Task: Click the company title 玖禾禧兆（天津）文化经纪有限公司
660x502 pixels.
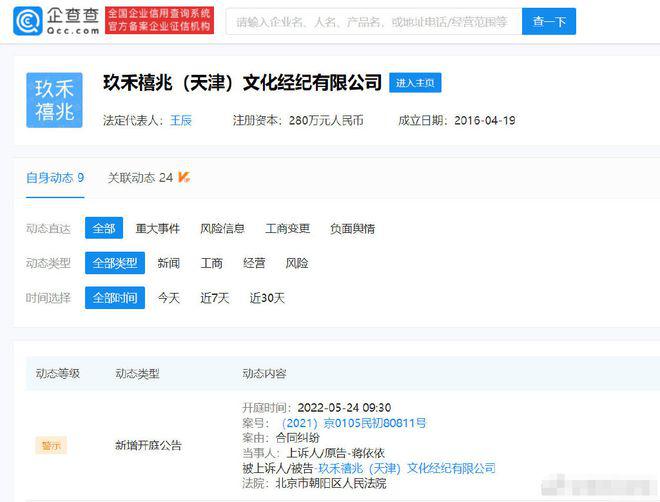Action: (242, 83)
